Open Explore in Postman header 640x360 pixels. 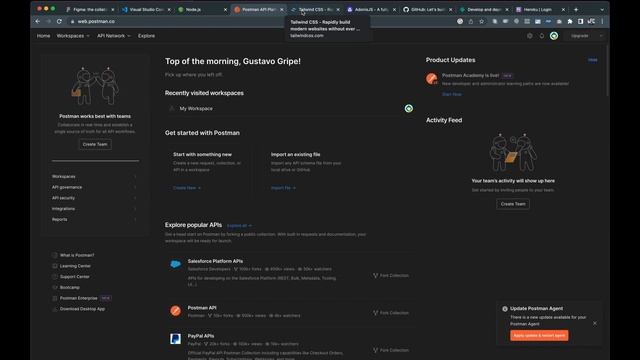click(x=146, y=36)
